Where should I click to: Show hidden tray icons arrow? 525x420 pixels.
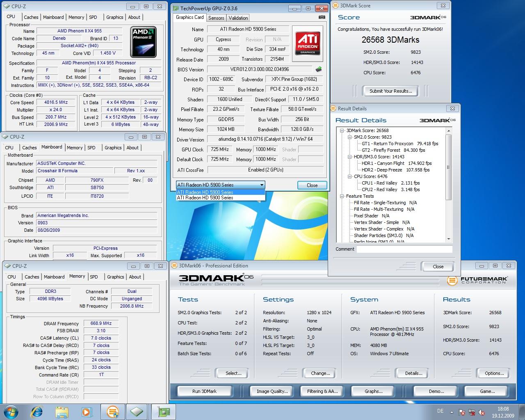click(452, 412)
